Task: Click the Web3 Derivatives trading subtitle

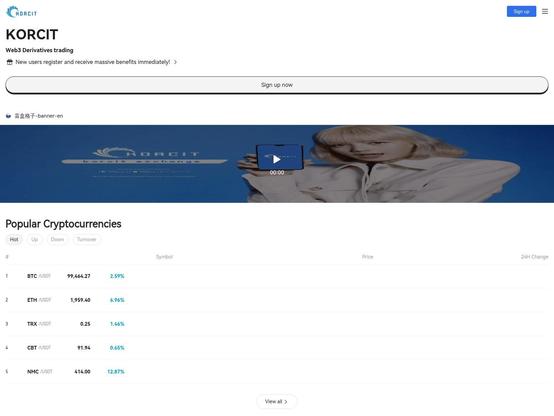Action: click(x=40, y=50)
